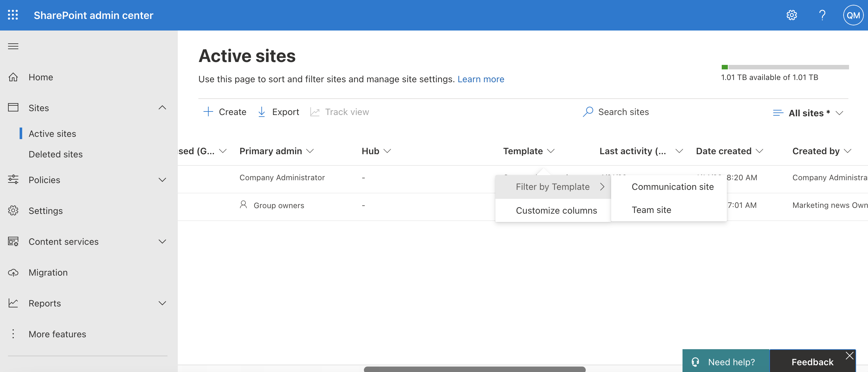This screenshot has width=868, height=372.
Task: Open the settings gear in header
Action: [791, 15]
